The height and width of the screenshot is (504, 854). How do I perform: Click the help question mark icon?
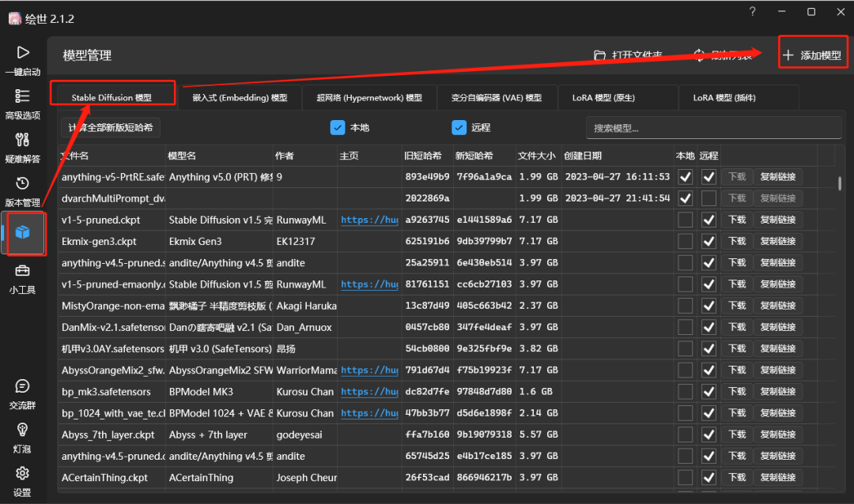click(x=752, y=11)
